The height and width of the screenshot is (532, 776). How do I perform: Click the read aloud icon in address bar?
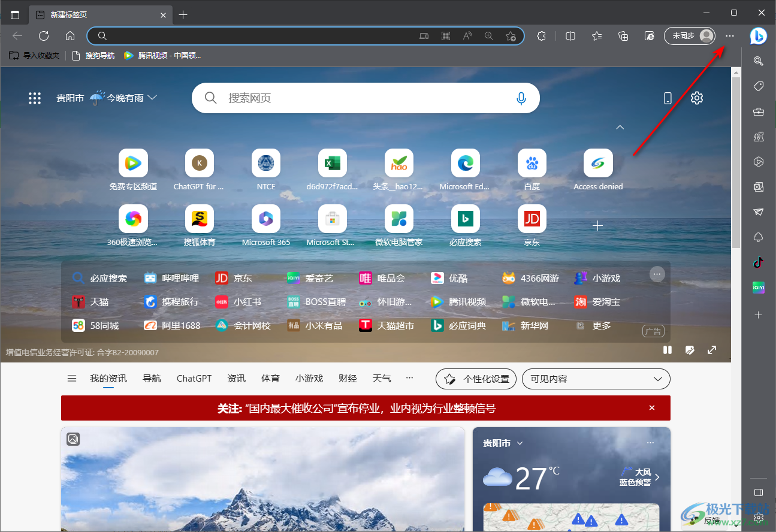(x=467, y=36)
